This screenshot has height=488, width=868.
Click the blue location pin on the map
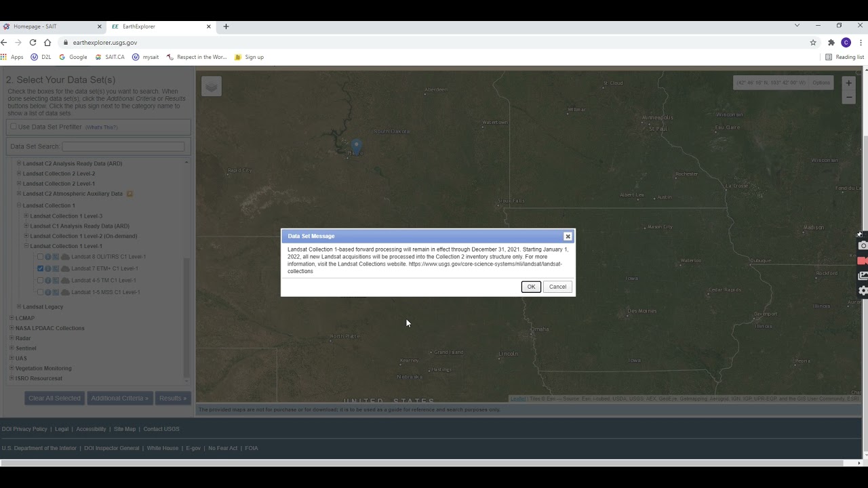(x=356, y=146)
